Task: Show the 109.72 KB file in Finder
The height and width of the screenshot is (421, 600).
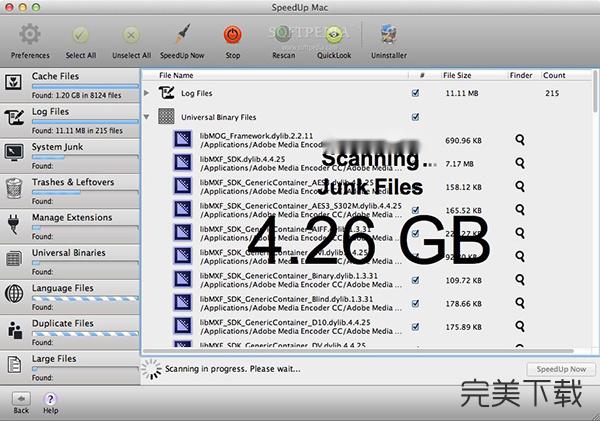Action: [x=520, y=280]
